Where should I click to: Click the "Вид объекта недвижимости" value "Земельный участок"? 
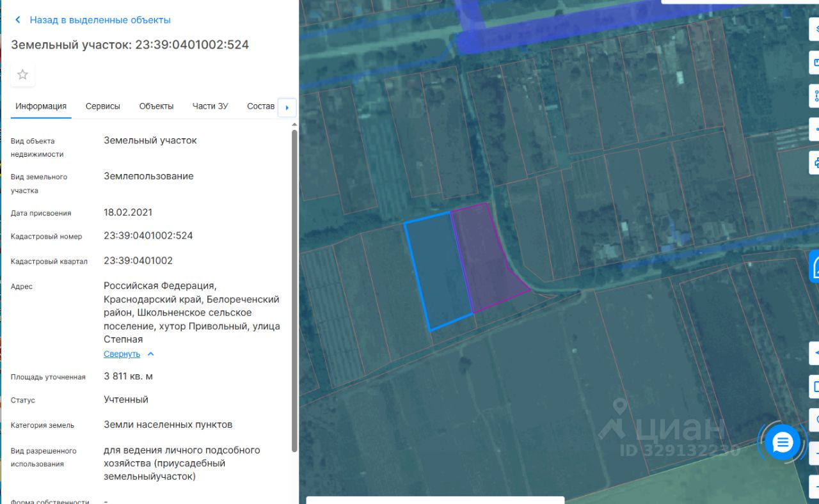(x=150, y=140)
